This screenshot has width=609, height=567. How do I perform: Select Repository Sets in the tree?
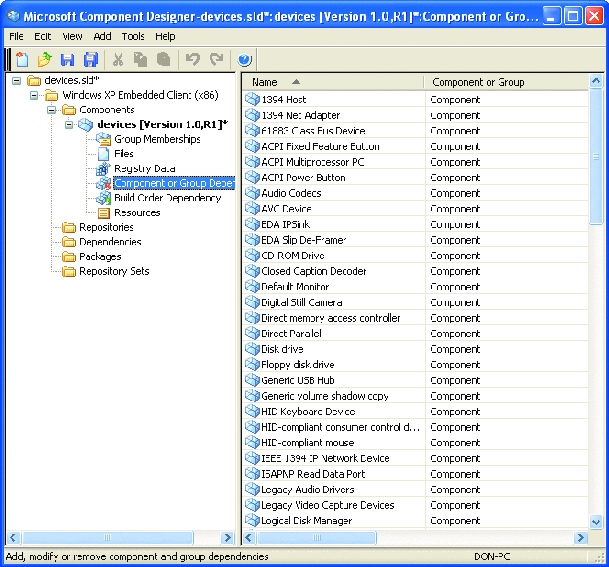pos(114,271)
